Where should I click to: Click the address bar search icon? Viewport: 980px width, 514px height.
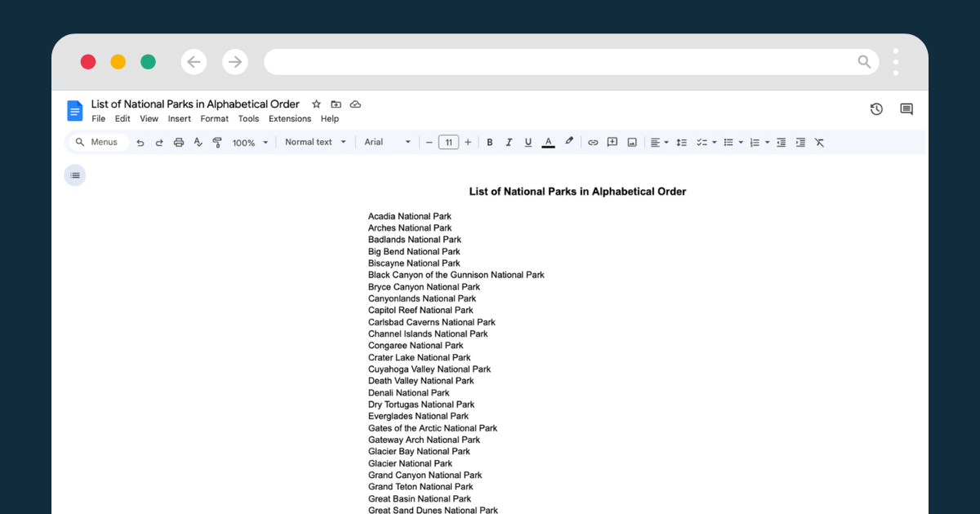point(864,62)
